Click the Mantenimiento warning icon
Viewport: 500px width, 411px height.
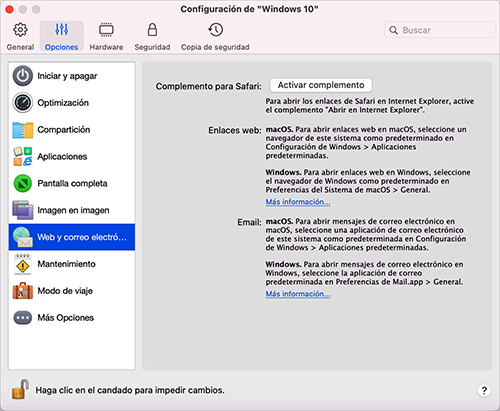(x=23, y=264)
